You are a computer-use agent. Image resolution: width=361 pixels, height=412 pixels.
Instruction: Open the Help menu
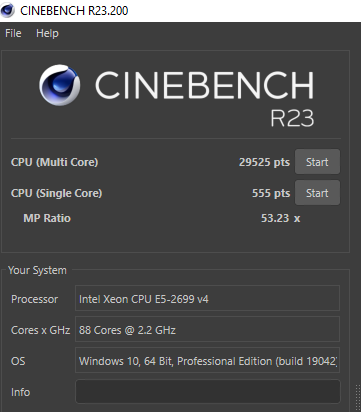[x=47, y=33]
